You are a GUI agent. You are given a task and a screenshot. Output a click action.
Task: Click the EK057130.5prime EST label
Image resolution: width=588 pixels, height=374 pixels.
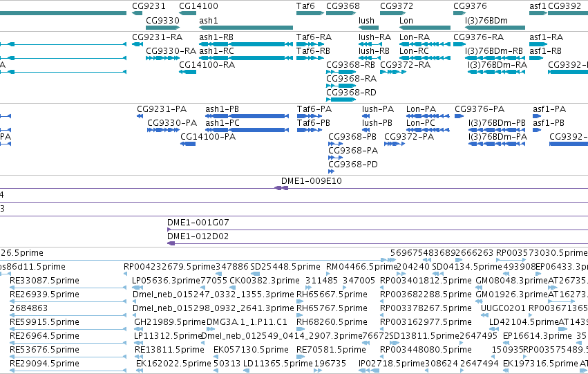coord(251,350)
